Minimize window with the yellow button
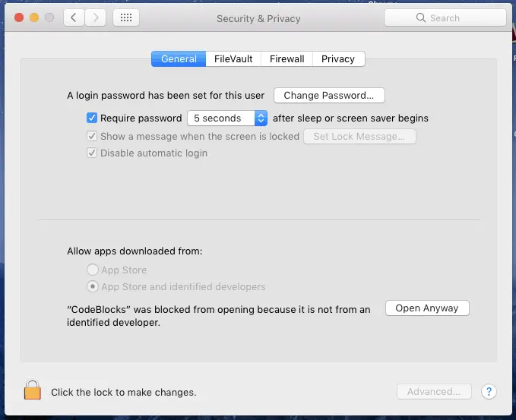Screen dimensions: 516x420 [34, 17]
